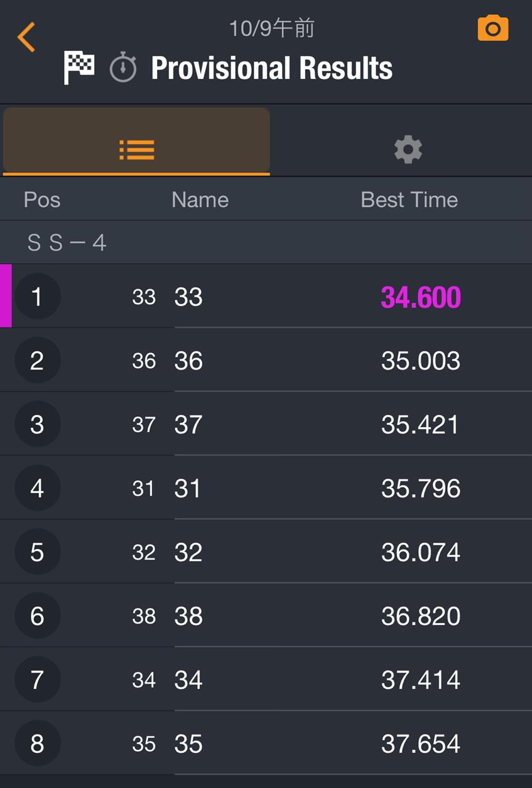
Task: Click the position 1 circle badge
Action: pos(37,297)
